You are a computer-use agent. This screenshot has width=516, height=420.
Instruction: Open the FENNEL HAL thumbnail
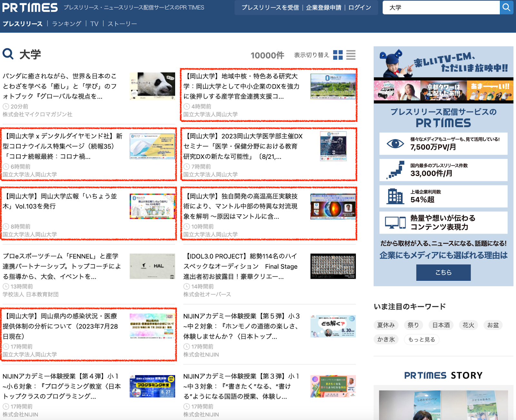pyautogui.click(x=153, y=266)
